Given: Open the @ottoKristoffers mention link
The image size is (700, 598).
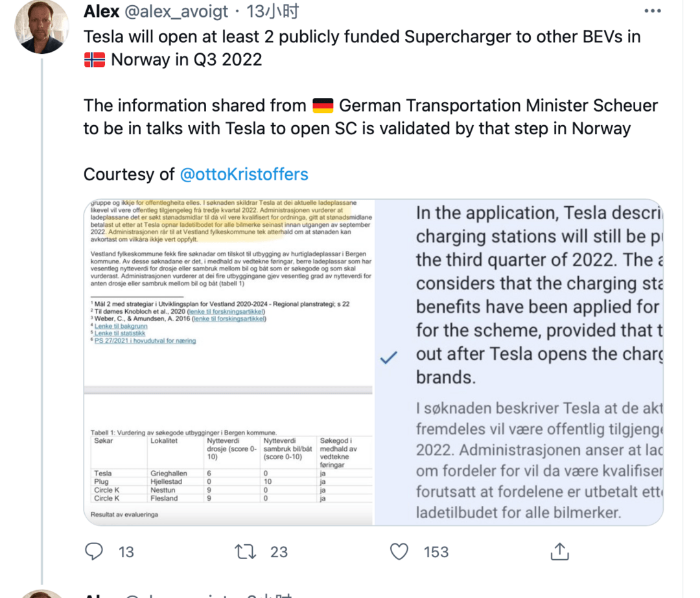Looking at the screenshot, I should (244, 174).
